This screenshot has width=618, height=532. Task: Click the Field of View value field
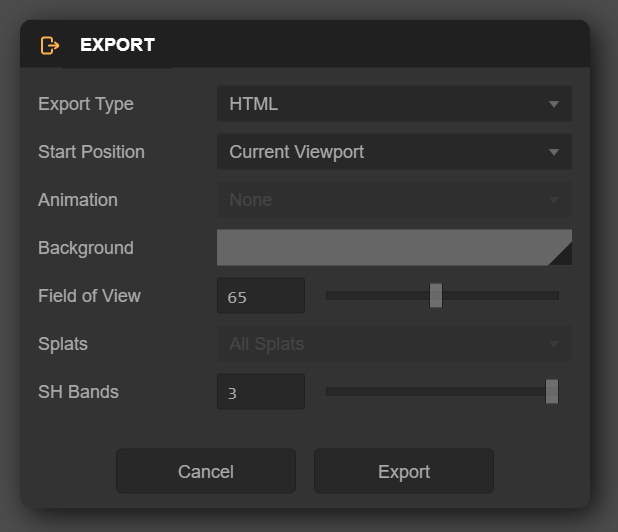(x=261, y=296)
